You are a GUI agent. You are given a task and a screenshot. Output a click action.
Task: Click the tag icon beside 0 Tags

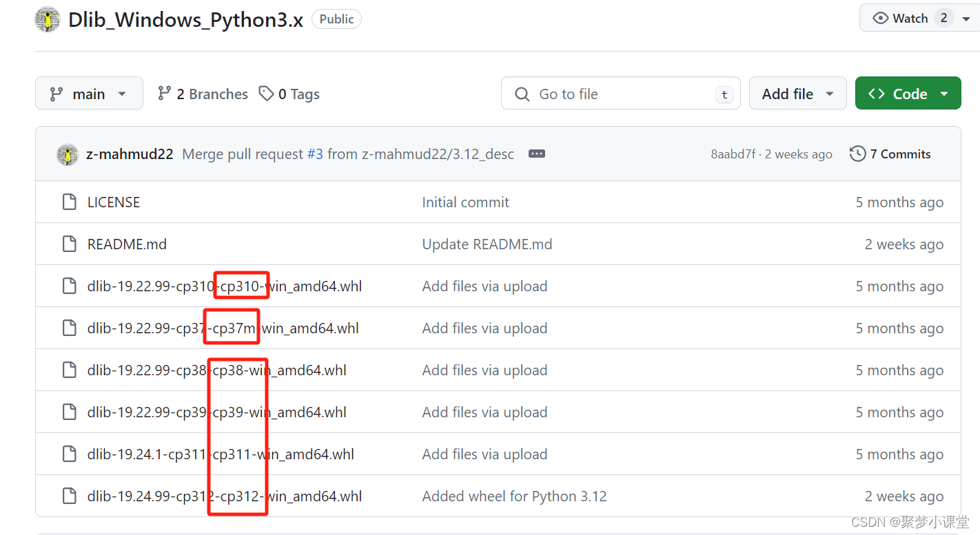[267, 94]
